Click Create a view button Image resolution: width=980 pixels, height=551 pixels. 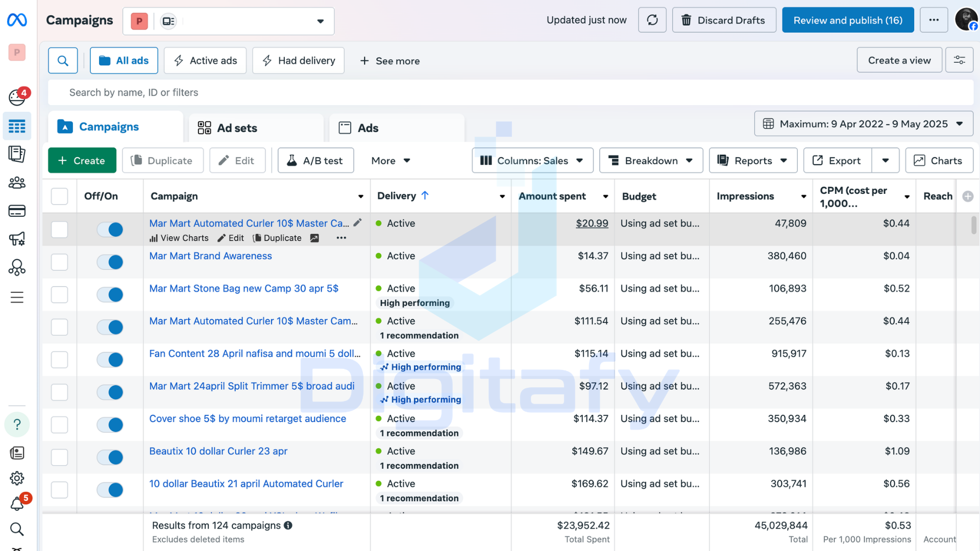tap(899, 60)
